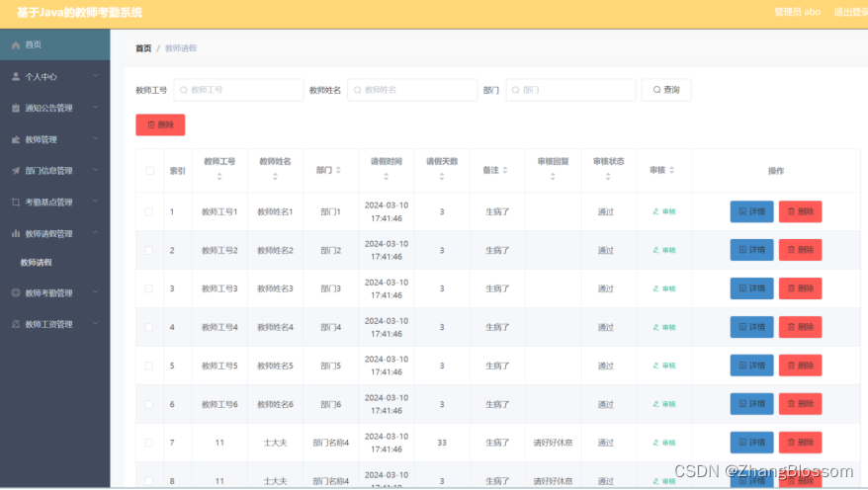
Task: Toggle the select-all checkbox in table header
Action: click(x=149, y=171)
